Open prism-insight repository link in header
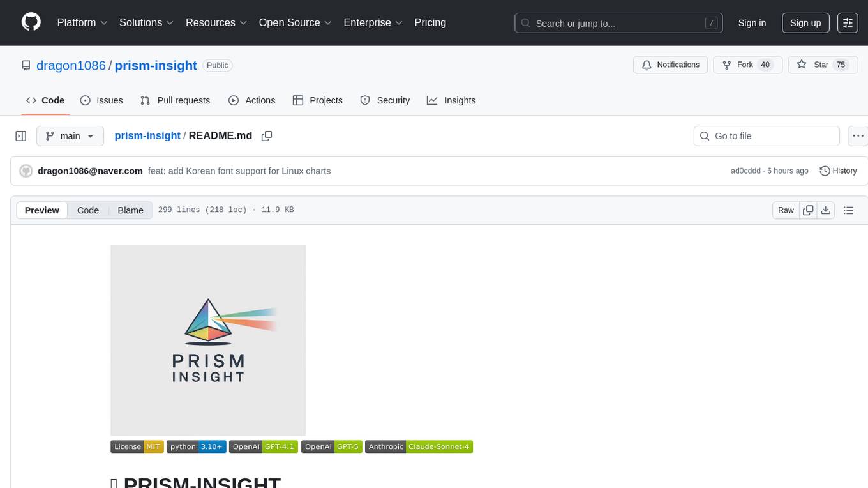 tap(156, 65)
